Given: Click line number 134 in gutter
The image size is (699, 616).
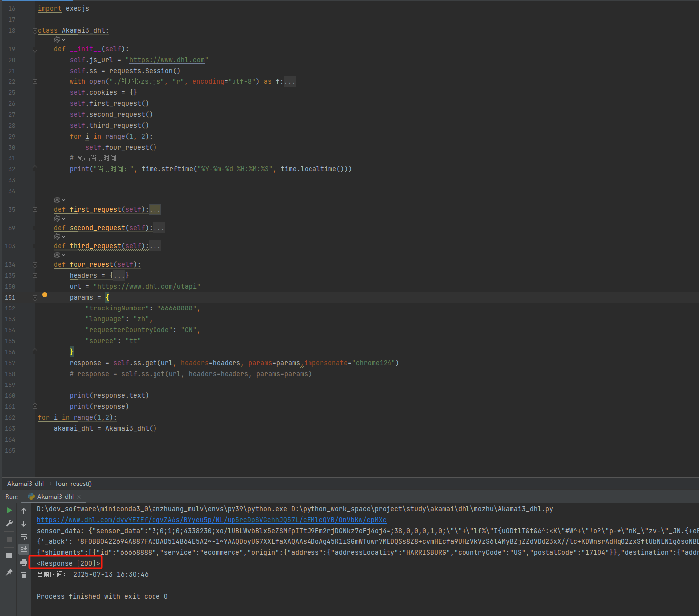Looking at the screenshot, I should [x=10, y=265].
